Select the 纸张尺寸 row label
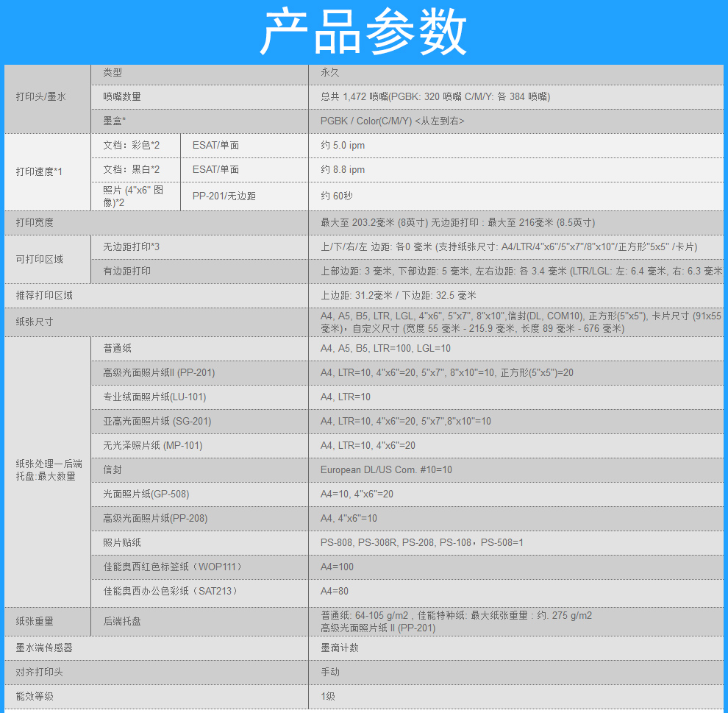The image size is (728, 713). 35,322
